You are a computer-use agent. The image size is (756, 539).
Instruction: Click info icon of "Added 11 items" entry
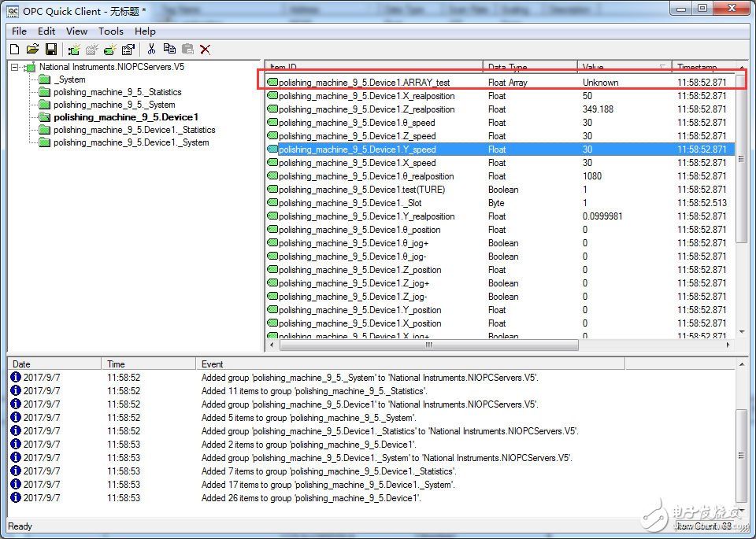(x=16, y=390)
